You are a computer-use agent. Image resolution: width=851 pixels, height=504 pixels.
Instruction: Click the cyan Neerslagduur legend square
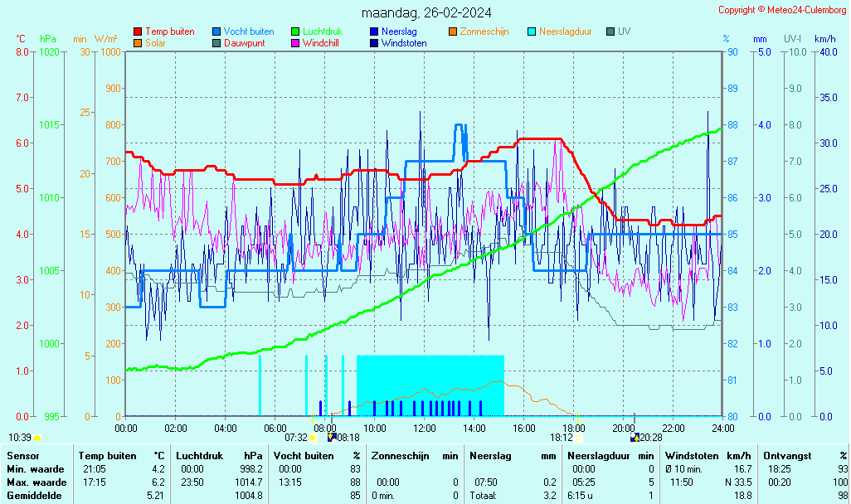pos(532,31)
